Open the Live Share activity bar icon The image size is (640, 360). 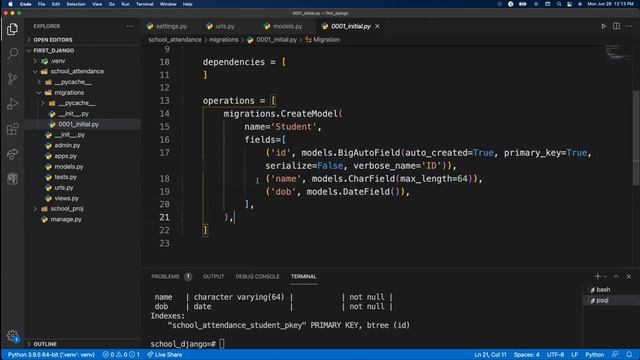13,154
